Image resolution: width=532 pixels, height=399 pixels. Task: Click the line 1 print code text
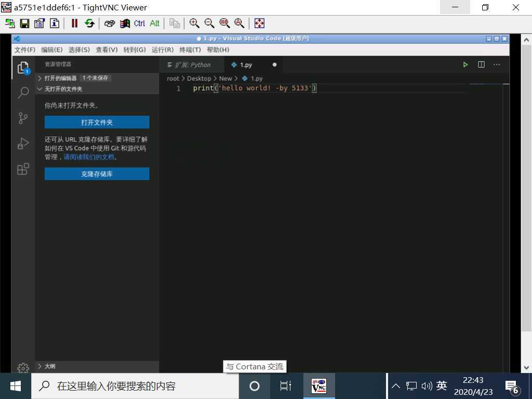(x=255, y=88)
